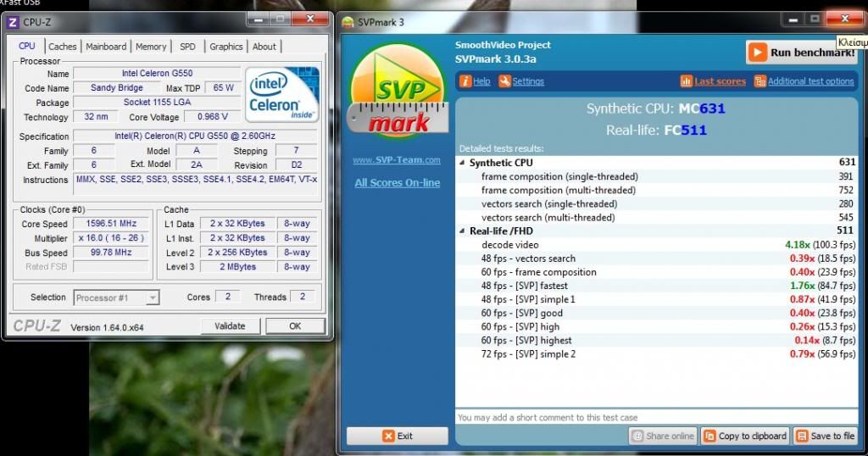The height and width of the screenshot is (456, 868).
Task: Click the Save to file button label
Action: [x=832, y=436]
